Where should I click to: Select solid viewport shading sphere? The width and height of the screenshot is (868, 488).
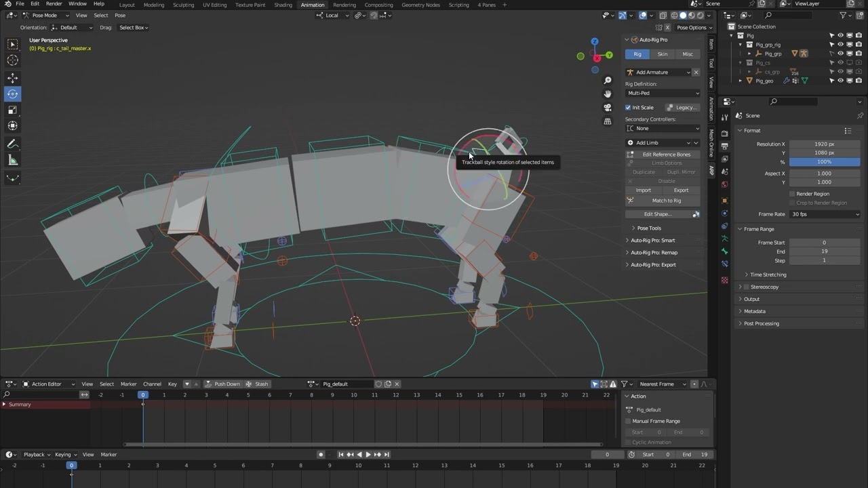click(684, 16)
